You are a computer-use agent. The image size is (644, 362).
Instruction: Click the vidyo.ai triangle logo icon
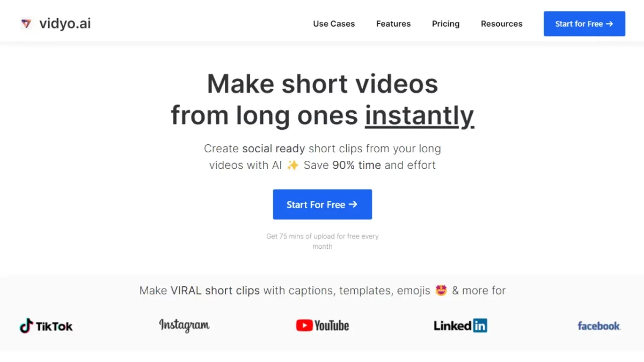(x=26, y=24)
